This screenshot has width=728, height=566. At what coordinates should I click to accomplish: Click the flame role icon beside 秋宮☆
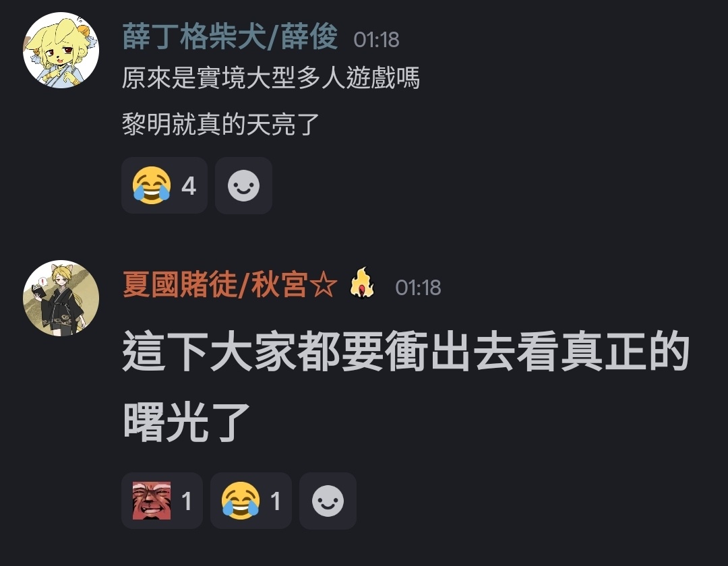362,284
